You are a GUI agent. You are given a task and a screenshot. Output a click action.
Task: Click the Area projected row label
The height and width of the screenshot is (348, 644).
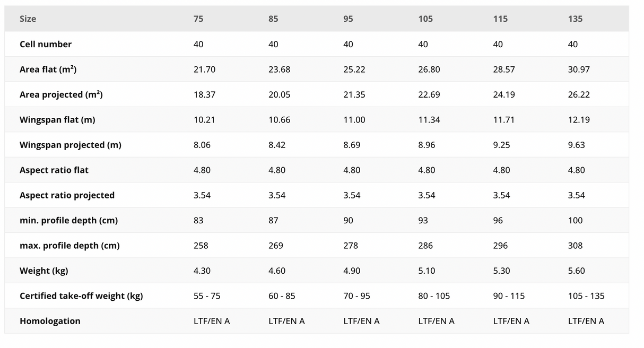pos(61,95)
